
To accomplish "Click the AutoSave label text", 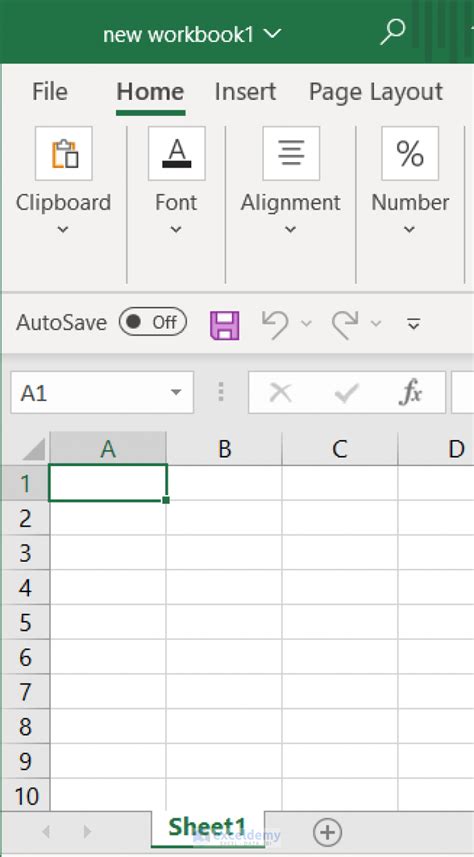I will [x=61, y=322].
